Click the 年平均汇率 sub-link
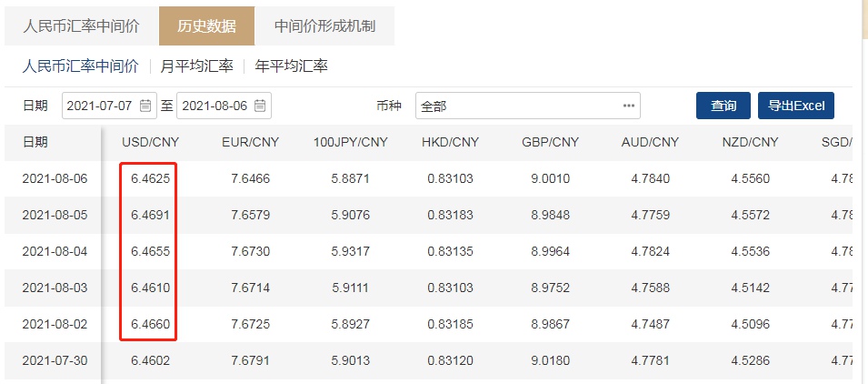Viewport: 868px width, 384px height. click(x=291, y=66)
